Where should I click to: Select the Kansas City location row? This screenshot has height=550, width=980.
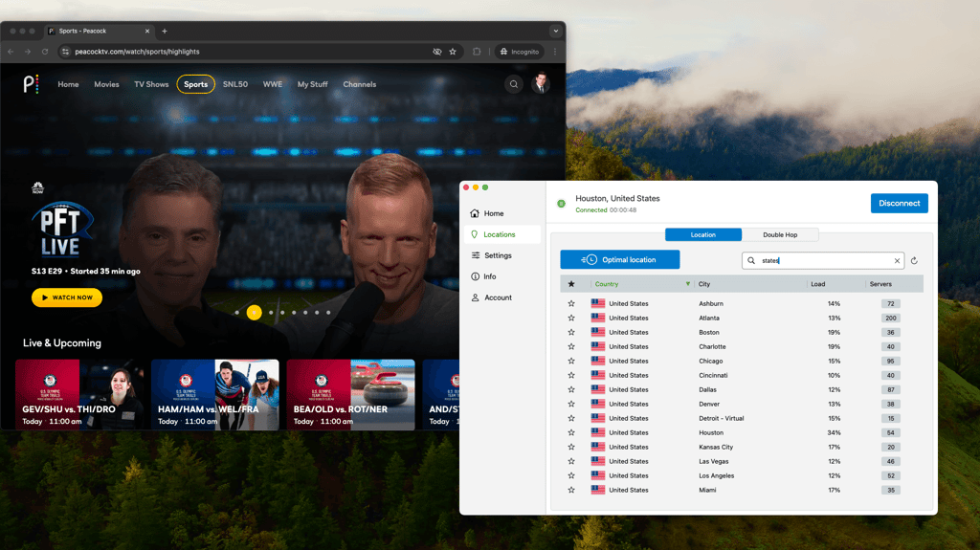pos(742,448)
